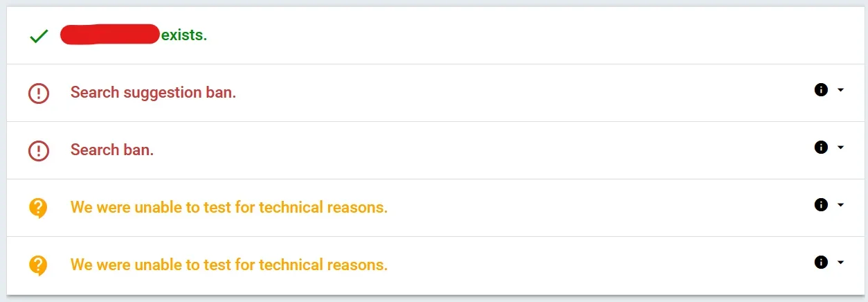Click the red redacted username
Viewport: 868px width, 302px height.
(x=111, y=34)
